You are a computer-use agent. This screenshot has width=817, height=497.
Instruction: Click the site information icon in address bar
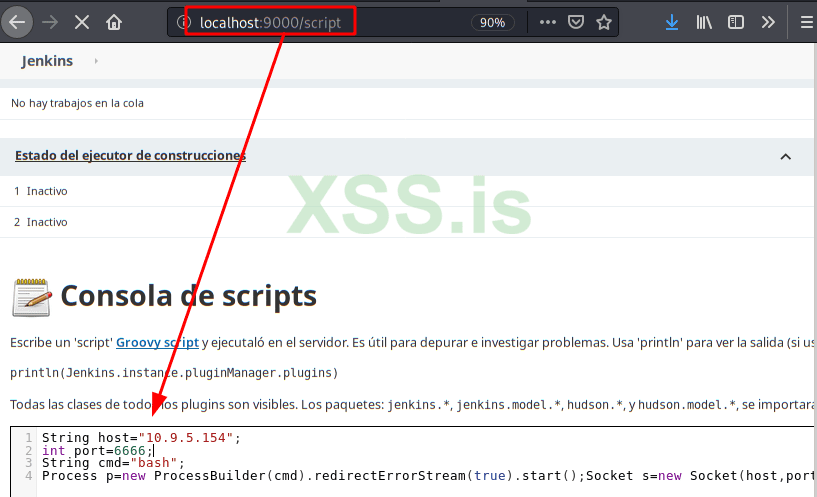(182, 22)
